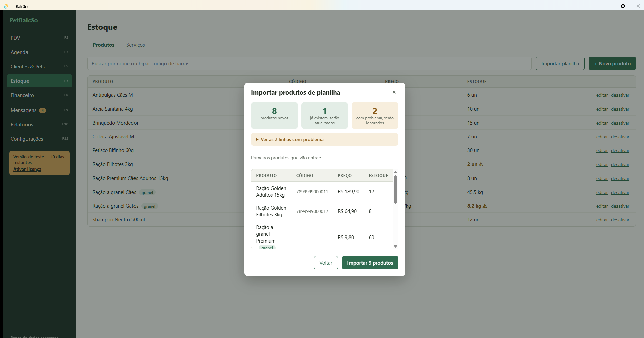Viewport: 644px width, 338px height.
Task: Click desativar for Ração Filhotes 3kg
Action: [620, 164]
